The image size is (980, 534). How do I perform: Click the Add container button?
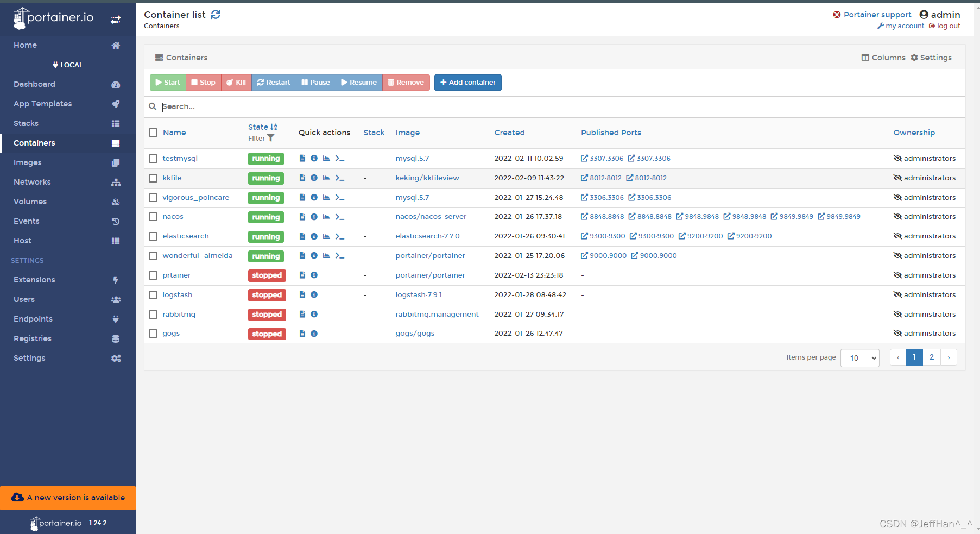467,83
